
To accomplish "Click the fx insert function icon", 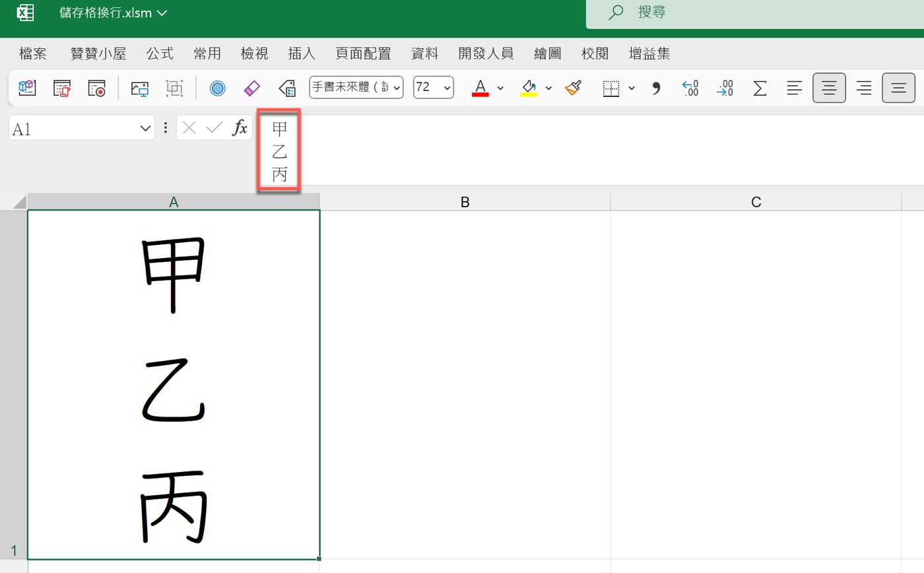I will 239,127.
